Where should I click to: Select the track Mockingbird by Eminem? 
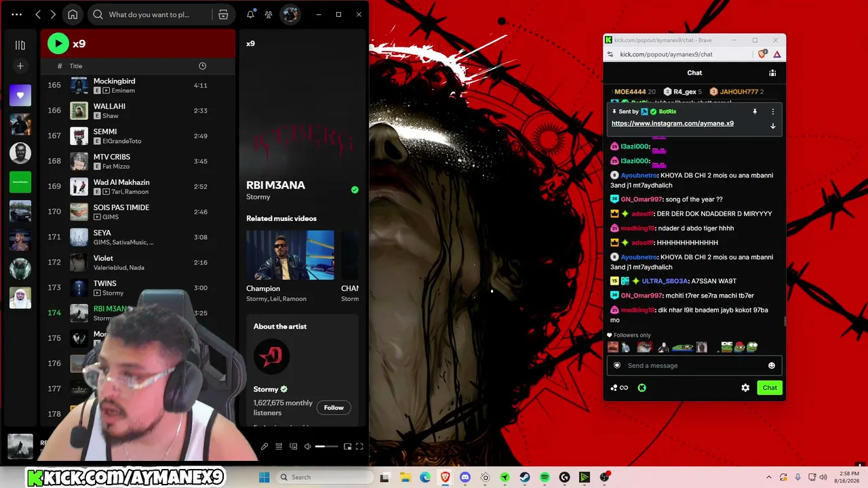click(x=138, y=85)
